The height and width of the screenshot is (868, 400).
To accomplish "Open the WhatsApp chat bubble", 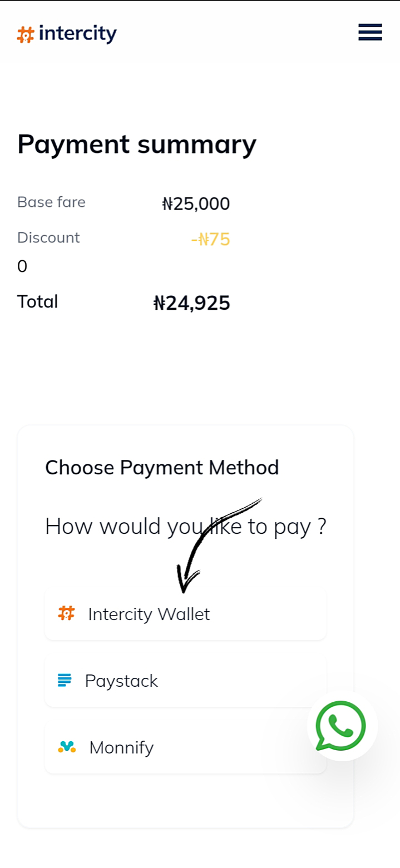I will click(341, 726).
